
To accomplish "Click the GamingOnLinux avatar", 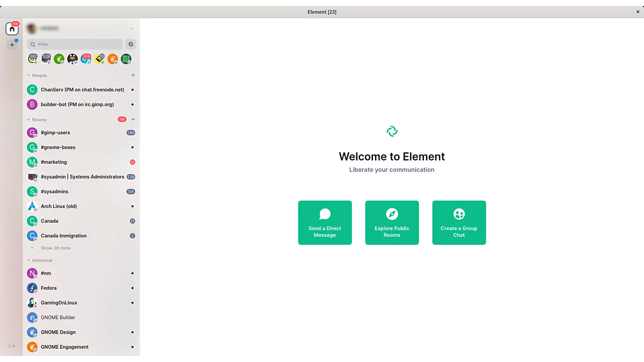I will pyautogui.click(x=32, y=303).
